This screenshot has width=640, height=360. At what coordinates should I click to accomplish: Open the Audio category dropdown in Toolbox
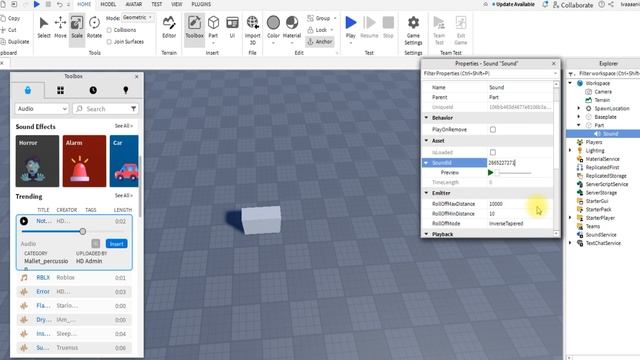point(42,109)
